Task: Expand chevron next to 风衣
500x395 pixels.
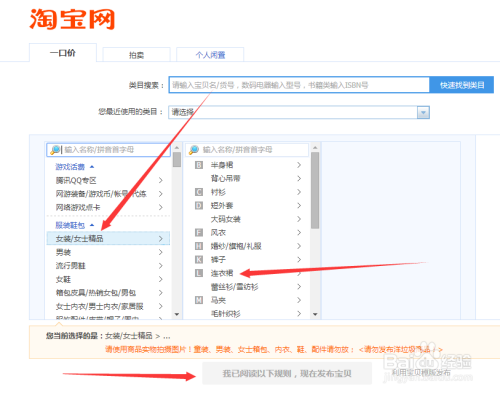Action: click(x=299, y=233)
